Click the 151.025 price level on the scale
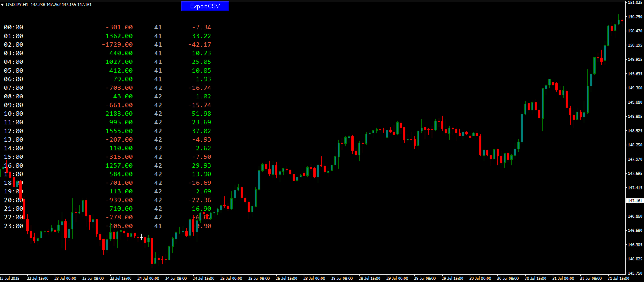Image resolution: width=644 pixels, height=282 pixels. pyautogui.click(x=634, y=3)
